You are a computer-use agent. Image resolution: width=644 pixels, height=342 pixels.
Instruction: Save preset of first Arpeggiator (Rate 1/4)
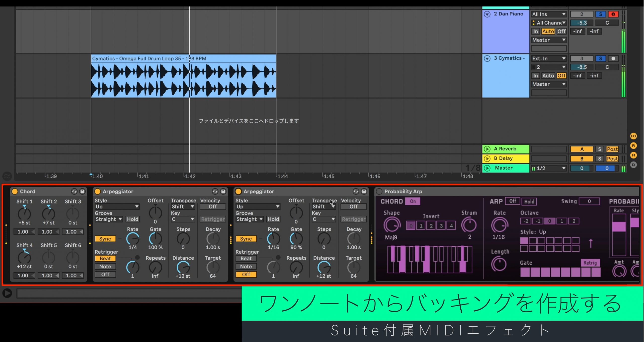click(223, 191)
